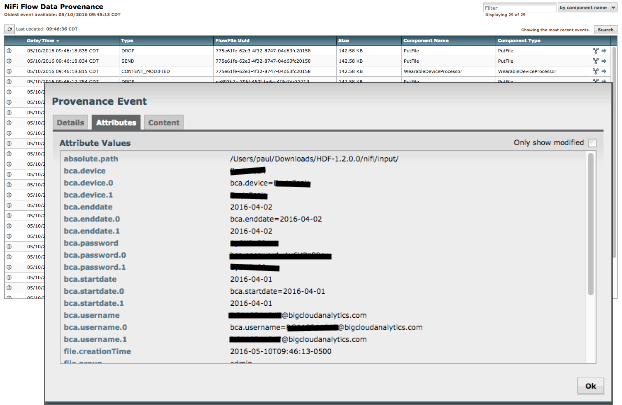Select the bca.device.0 attribute name
Image resolution: width=622 pixels, height=405 pixels.
pyautogui.click(x=88, y=183)
